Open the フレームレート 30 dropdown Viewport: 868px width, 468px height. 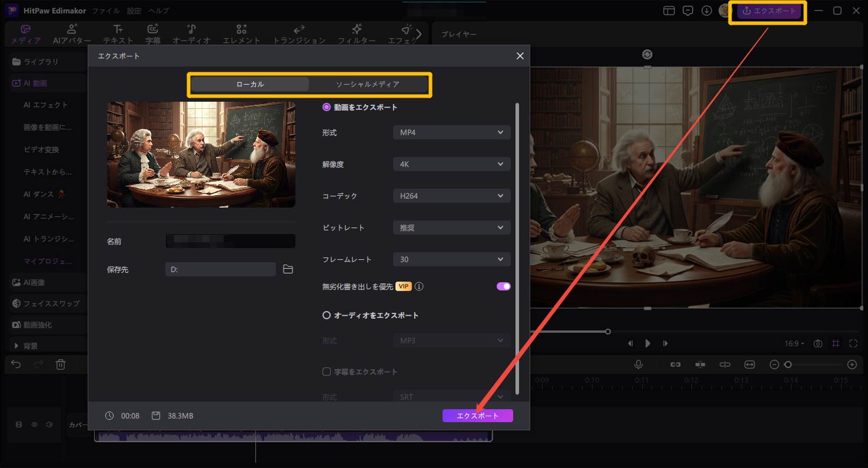point(451,259)
